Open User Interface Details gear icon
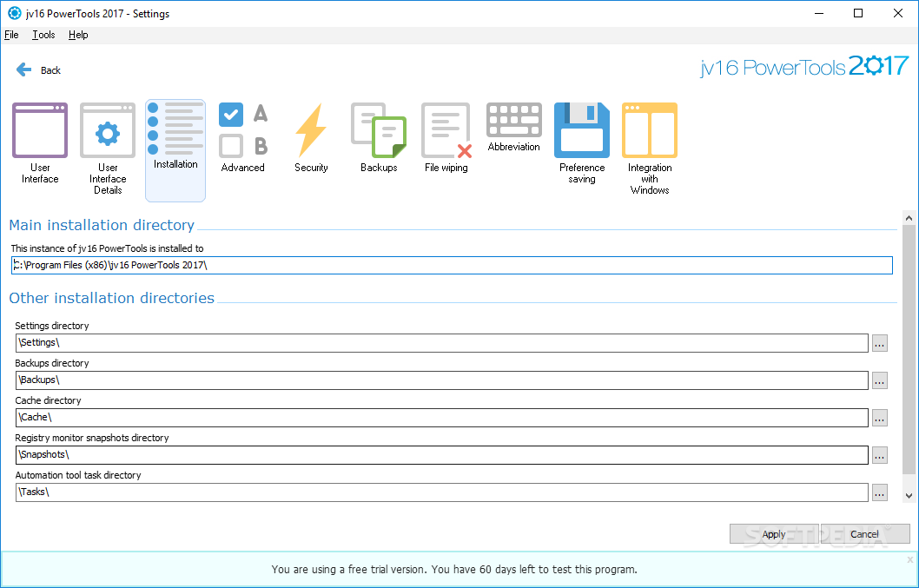This screenshot has height=588, width=919. point(108,131)
